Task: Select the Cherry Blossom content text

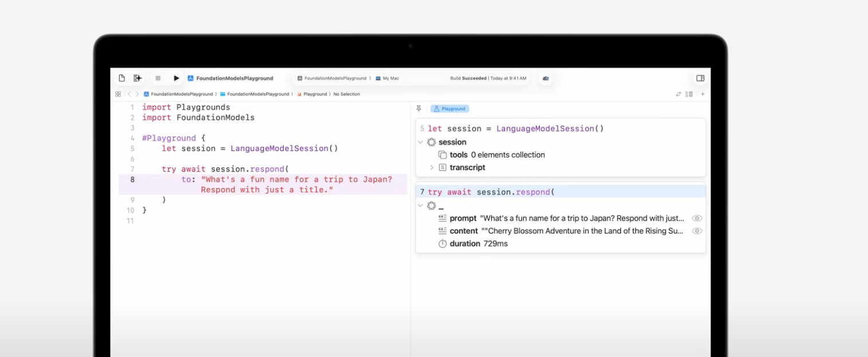Action: (582, 231)
